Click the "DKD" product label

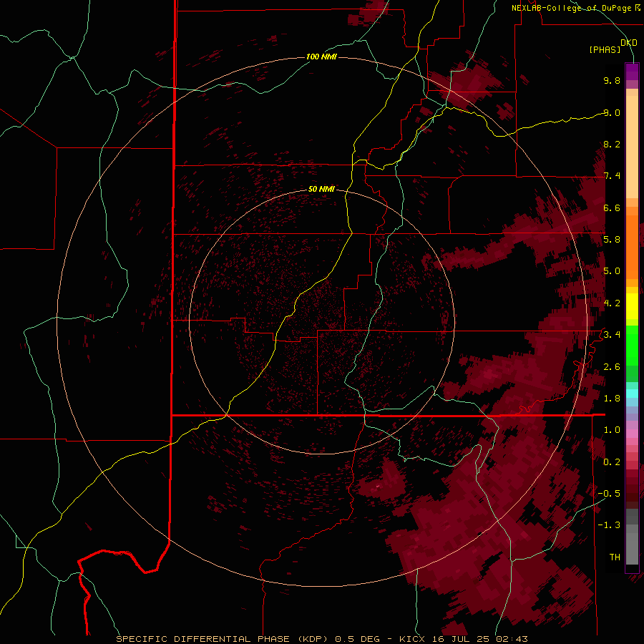point(628,43)
